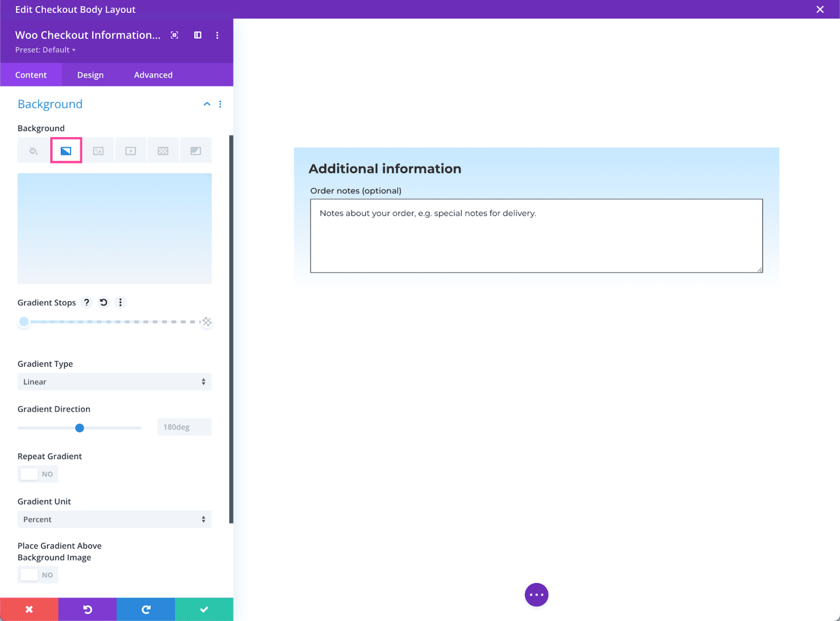840x621 pixels.
Task: Select the background video icon
Action: coord(130,150)
